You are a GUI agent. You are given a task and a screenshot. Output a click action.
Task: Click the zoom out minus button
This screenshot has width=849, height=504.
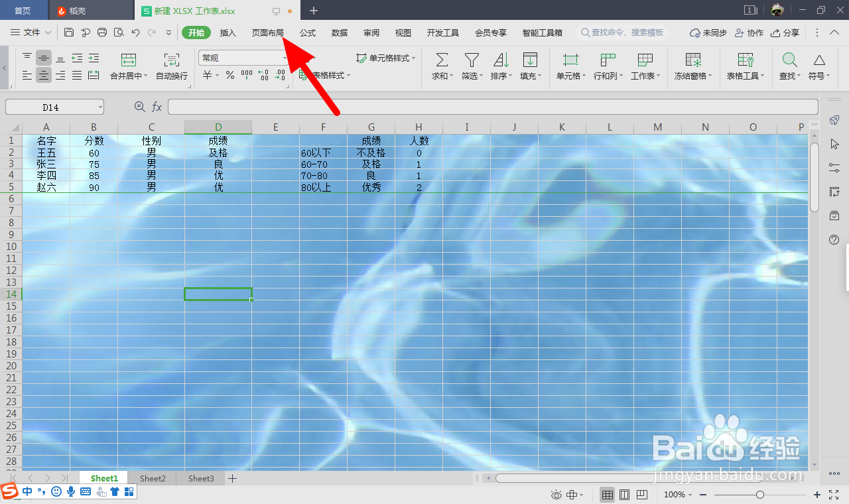[702, 495]
